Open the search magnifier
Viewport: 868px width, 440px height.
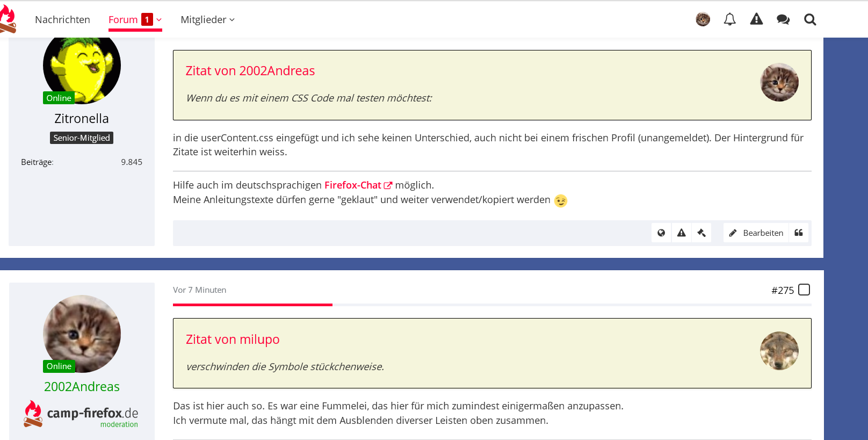click(810, 20)
